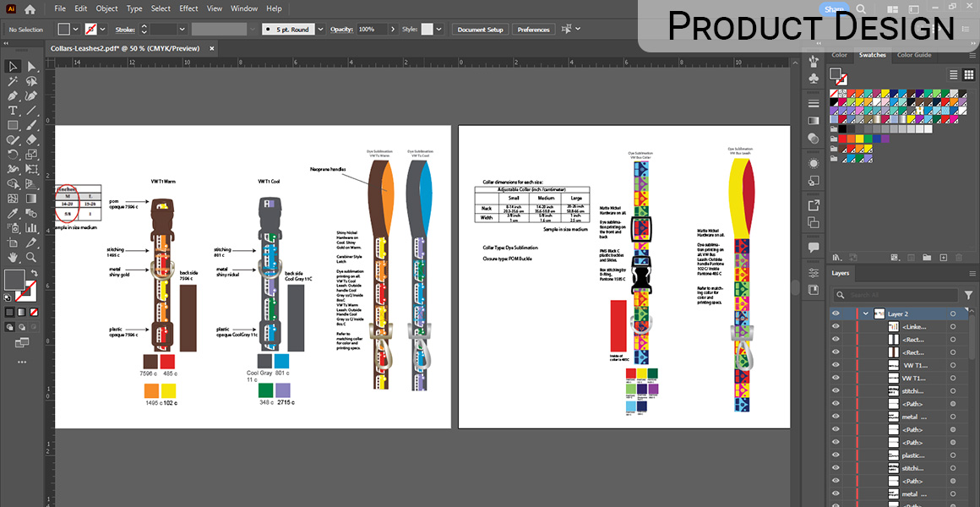The width and height of the screenshot is (980, 507).
Task: Select the Type tool
Action: 13,111
